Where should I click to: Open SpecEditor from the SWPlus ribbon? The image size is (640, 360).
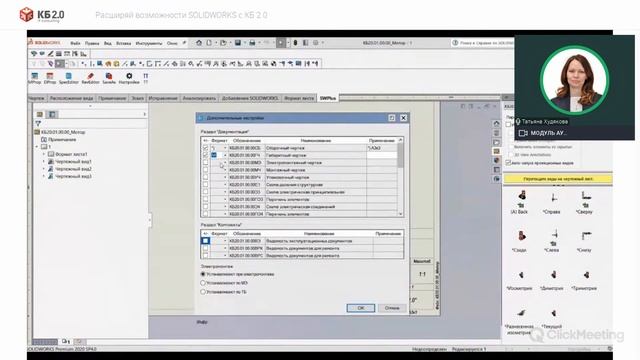69,78
